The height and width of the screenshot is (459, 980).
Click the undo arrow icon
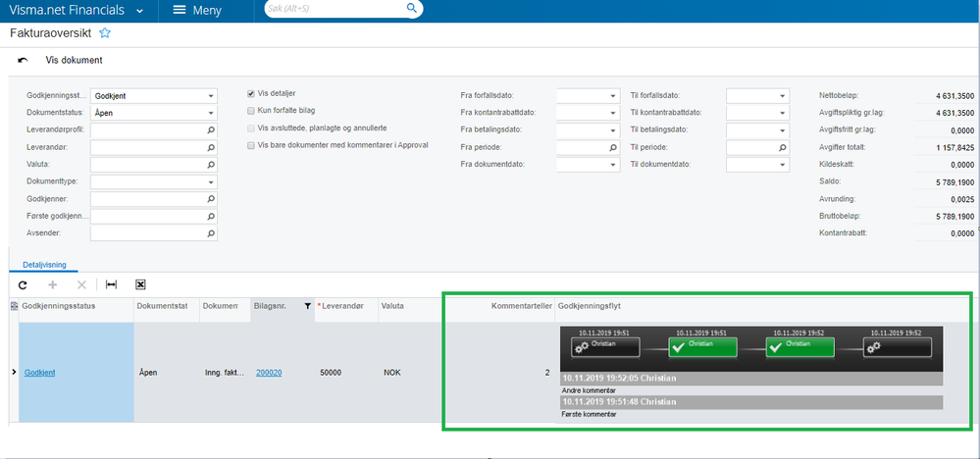click(x=24, y=61)
